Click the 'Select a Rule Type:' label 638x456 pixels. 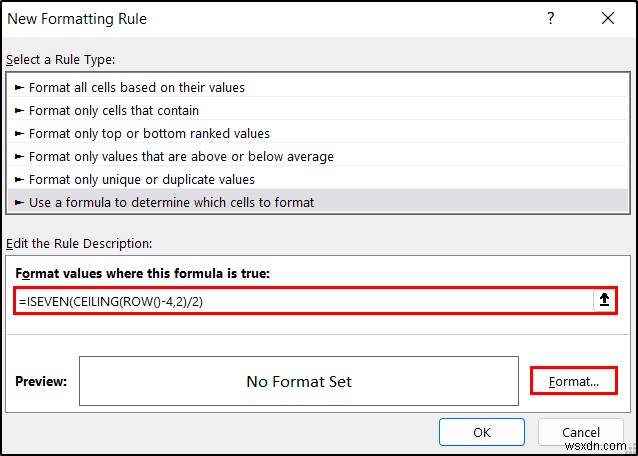[60, 60]
